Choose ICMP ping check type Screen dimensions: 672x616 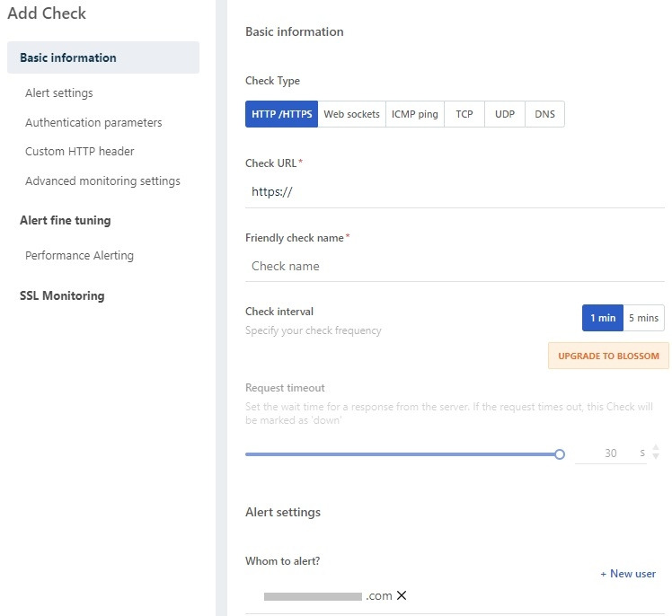(415, 114)
